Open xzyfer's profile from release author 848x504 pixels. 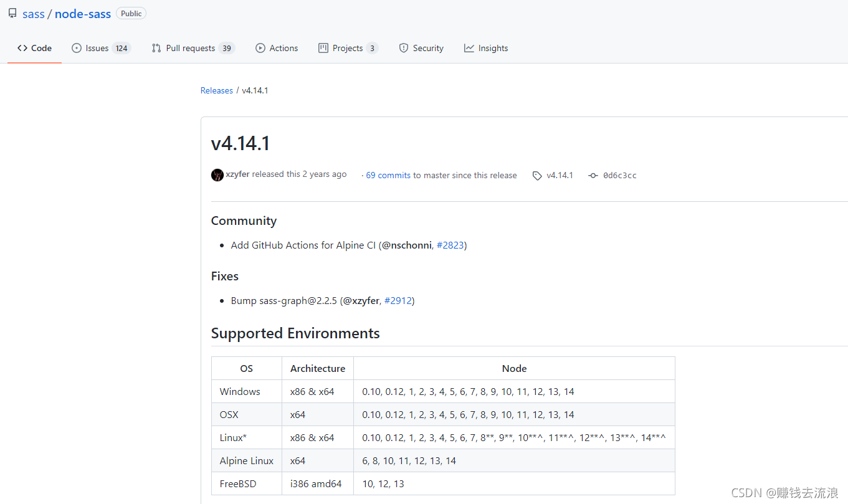[x=237, y=174]
